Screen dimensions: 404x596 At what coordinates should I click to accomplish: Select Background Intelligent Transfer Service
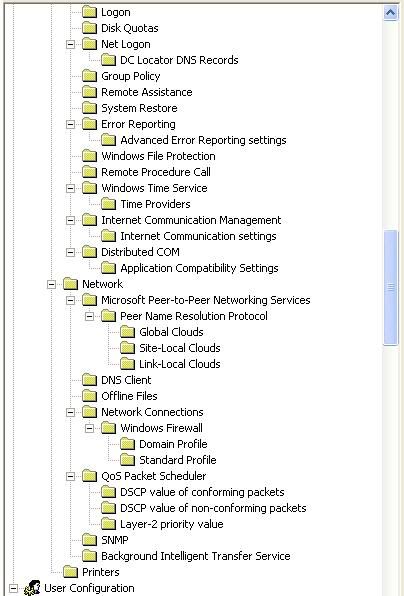(195, 556)
